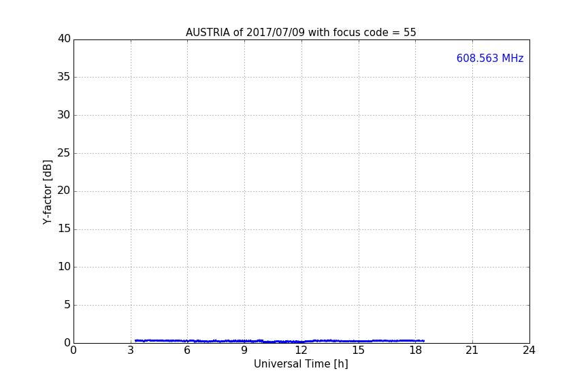Click the x-axis tick label '3'
The image size is (588, 392).
131,350
